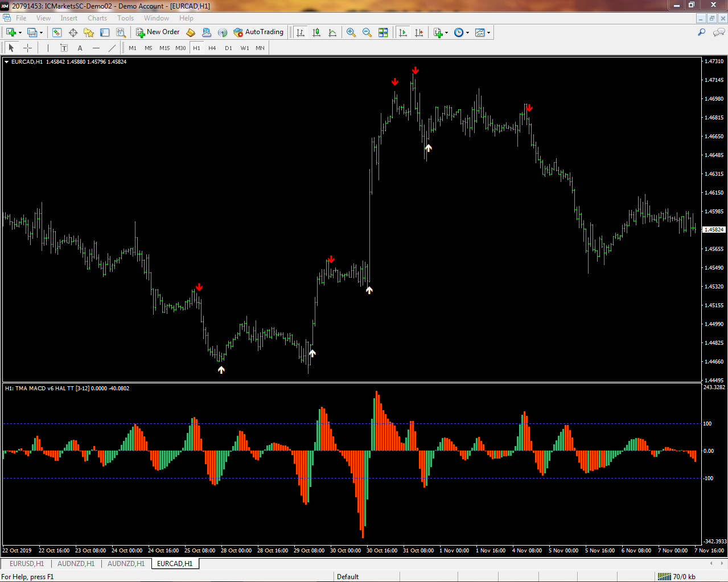
Task: Show the Data Window crosshair-circle icon
Action: pyautogui.click(x=73, y=32)
